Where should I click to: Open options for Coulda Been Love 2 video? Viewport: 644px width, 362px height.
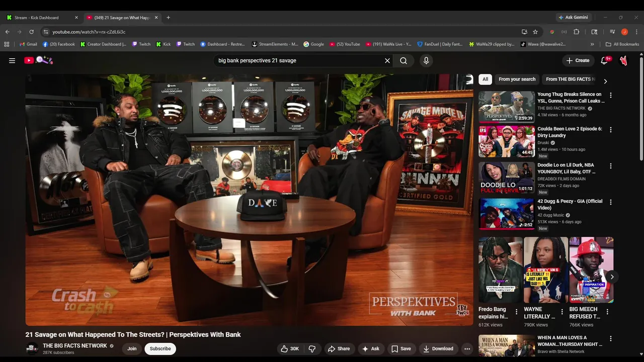[611, 129]
